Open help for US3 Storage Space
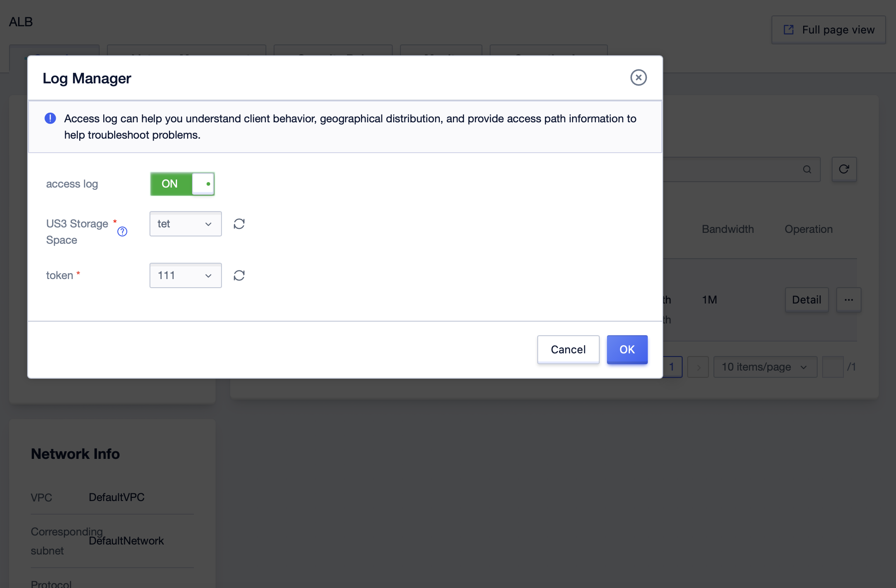 pos(122,231)
